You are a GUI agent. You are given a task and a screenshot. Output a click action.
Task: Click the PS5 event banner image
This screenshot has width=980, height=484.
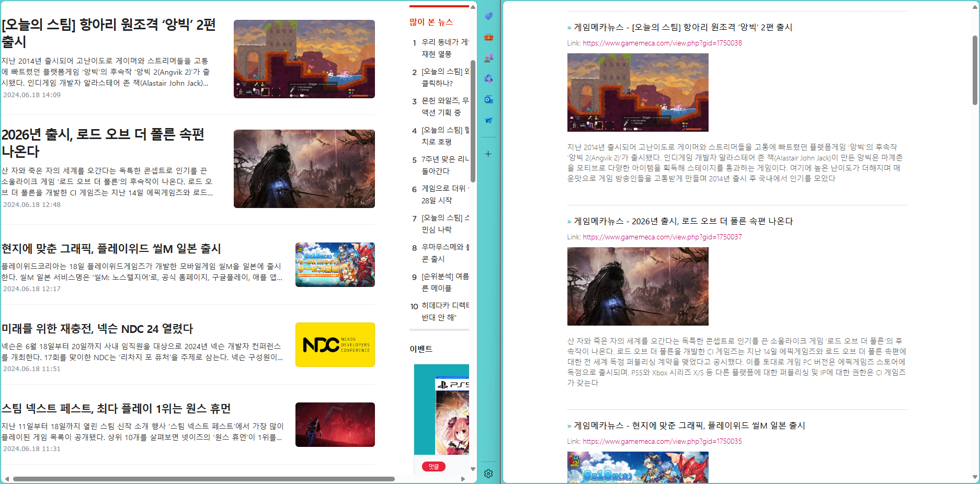pos(441,409)
